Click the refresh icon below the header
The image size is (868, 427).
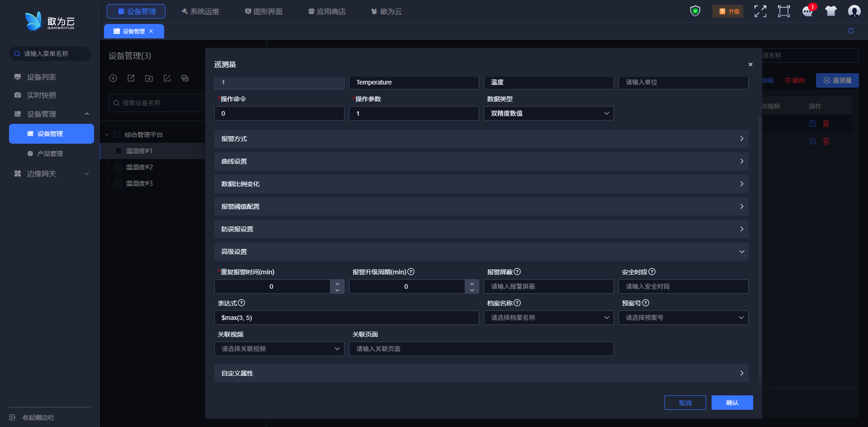coord(851,31)
